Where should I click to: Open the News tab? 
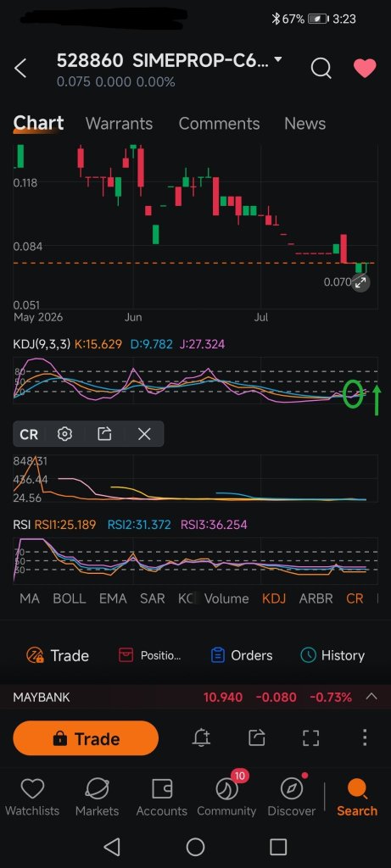[x=304, y=124]
